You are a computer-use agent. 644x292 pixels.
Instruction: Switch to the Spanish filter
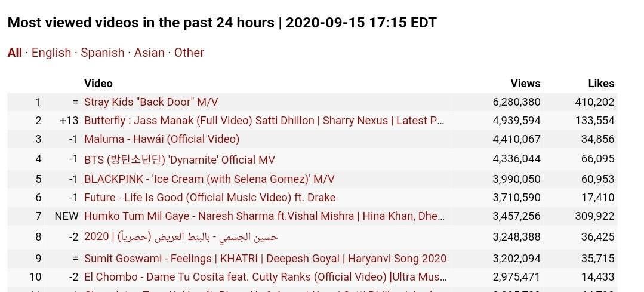coord(102,53)
